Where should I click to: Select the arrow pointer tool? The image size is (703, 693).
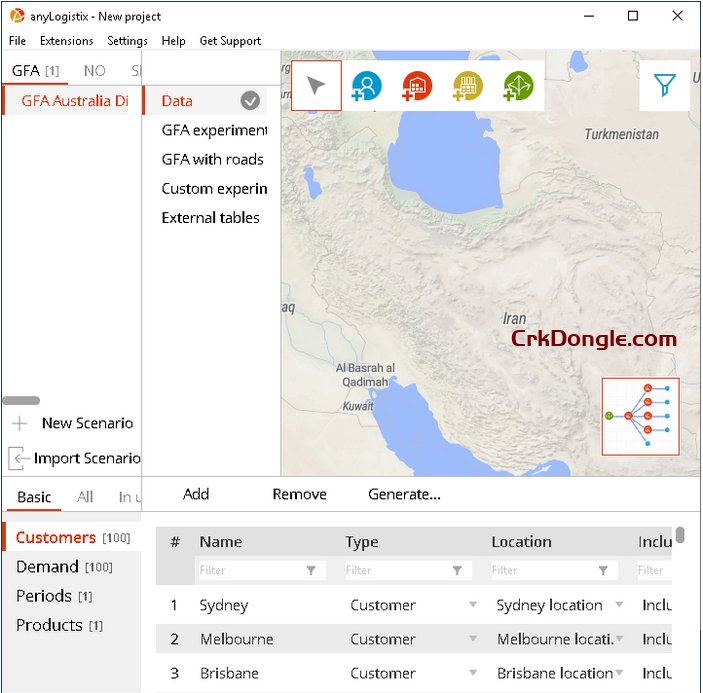(316, 86)
